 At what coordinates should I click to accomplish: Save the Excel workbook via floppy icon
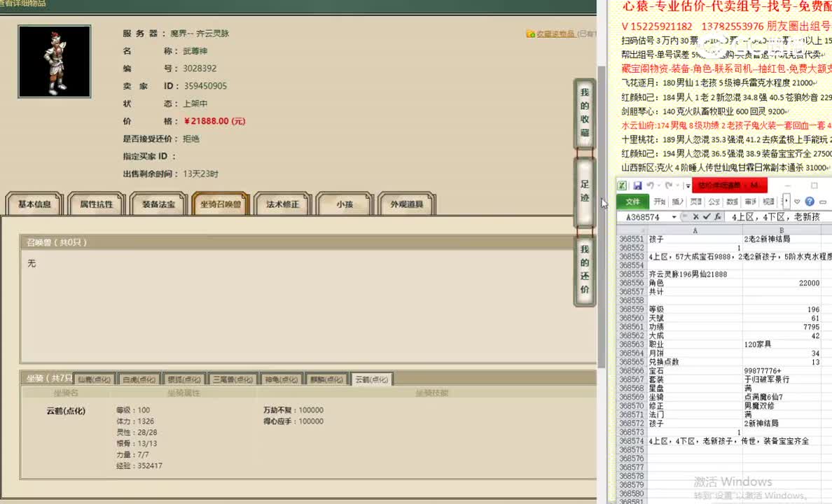tap(637, 185)
